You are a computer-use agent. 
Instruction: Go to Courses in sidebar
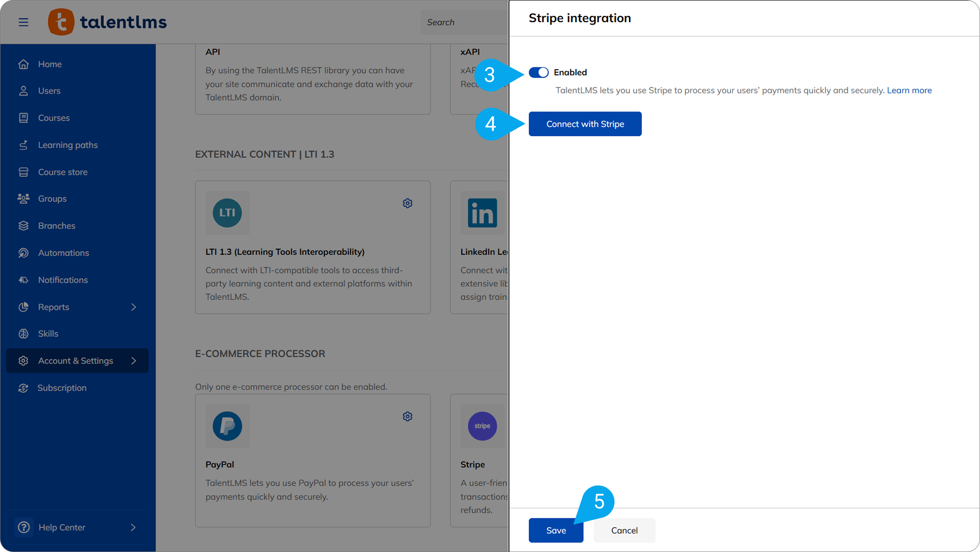pos(54,118)
